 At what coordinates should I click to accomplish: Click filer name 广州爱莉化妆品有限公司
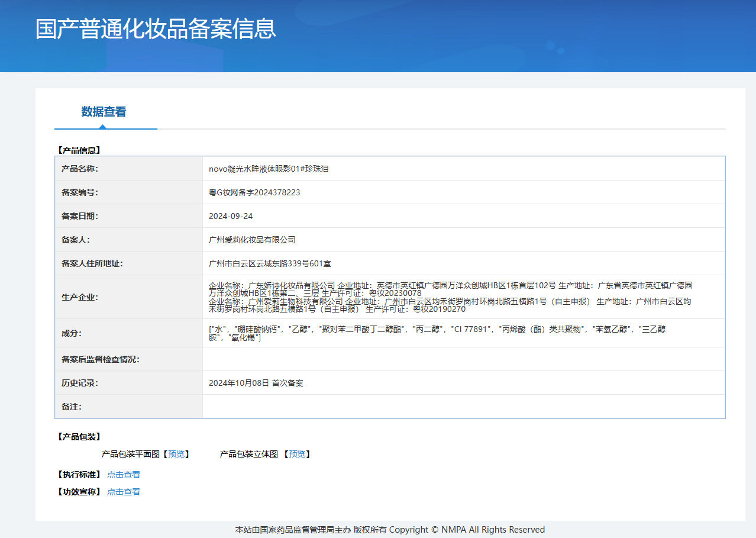tap(252, 240)
